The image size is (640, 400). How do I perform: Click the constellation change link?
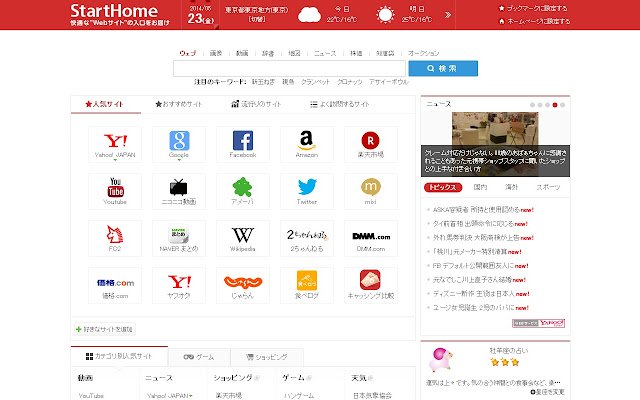pos(547,392)
